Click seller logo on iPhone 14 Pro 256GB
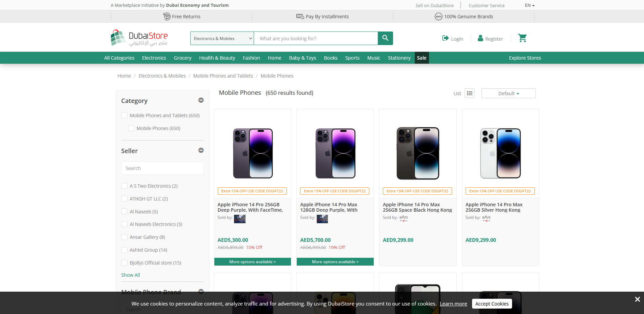Viewport: 644px width, 314px height. [240, 219]
